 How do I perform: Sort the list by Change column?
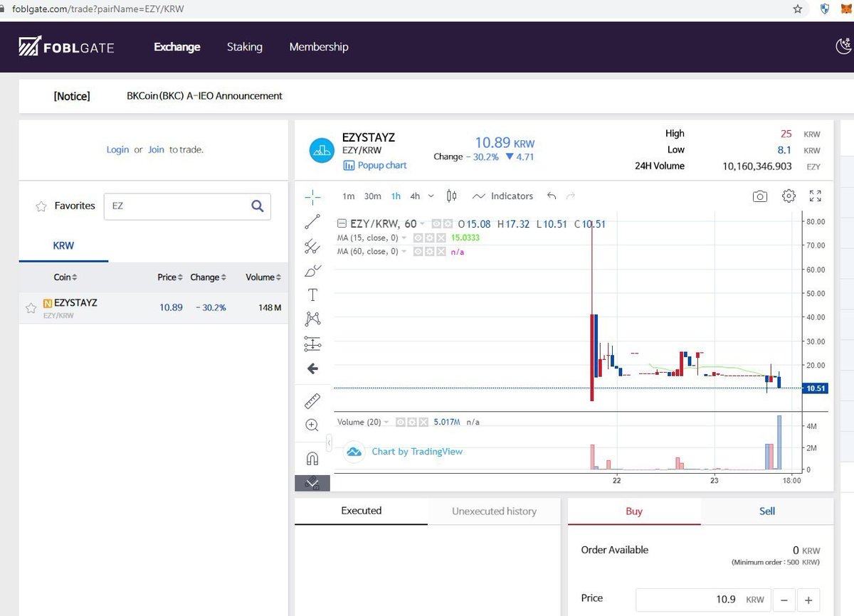click(x=209, y=277)
